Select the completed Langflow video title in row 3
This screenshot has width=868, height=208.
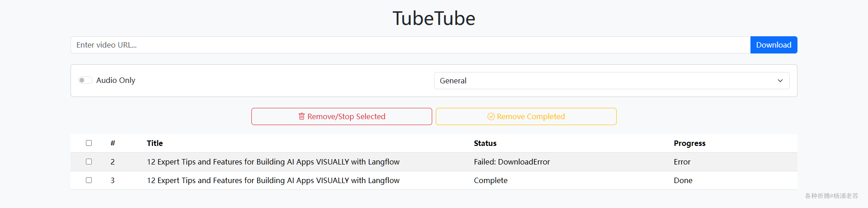click(273, 180)
